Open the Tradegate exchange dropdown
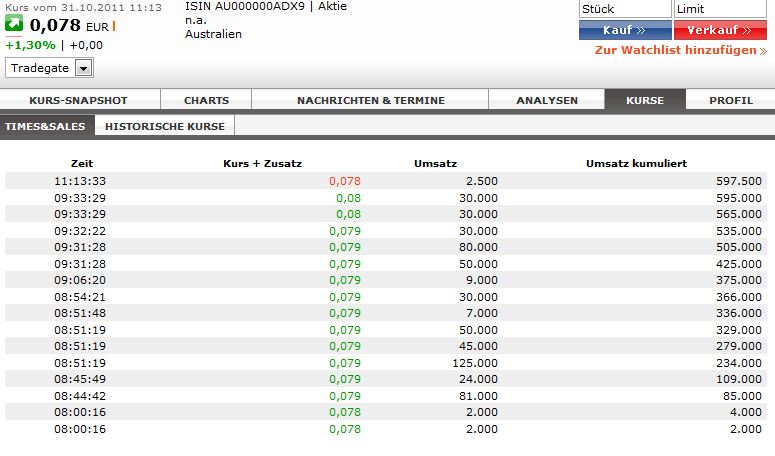 (83, 68)
